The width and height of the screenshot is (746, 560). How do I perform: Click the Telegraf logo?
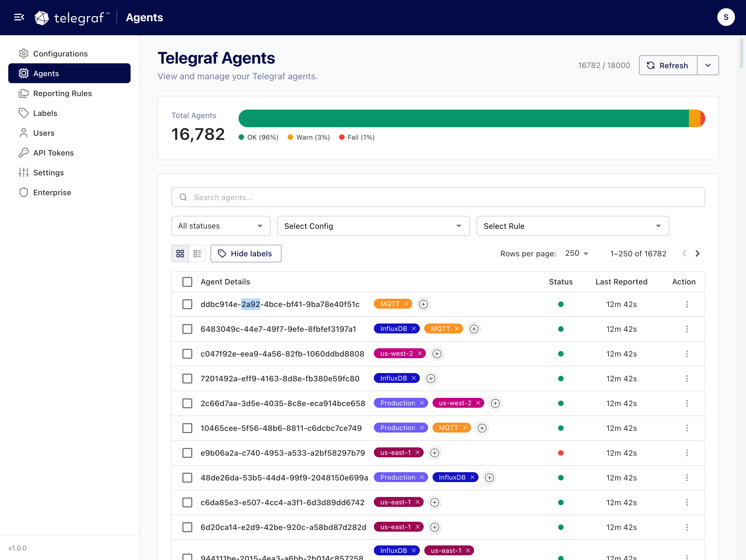72,18
